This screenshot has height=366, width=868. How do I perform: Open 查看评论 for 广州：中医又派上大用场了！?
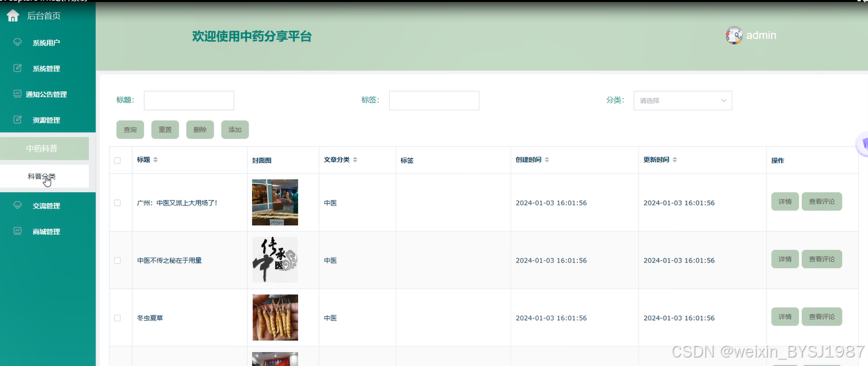tap(821, 202)
